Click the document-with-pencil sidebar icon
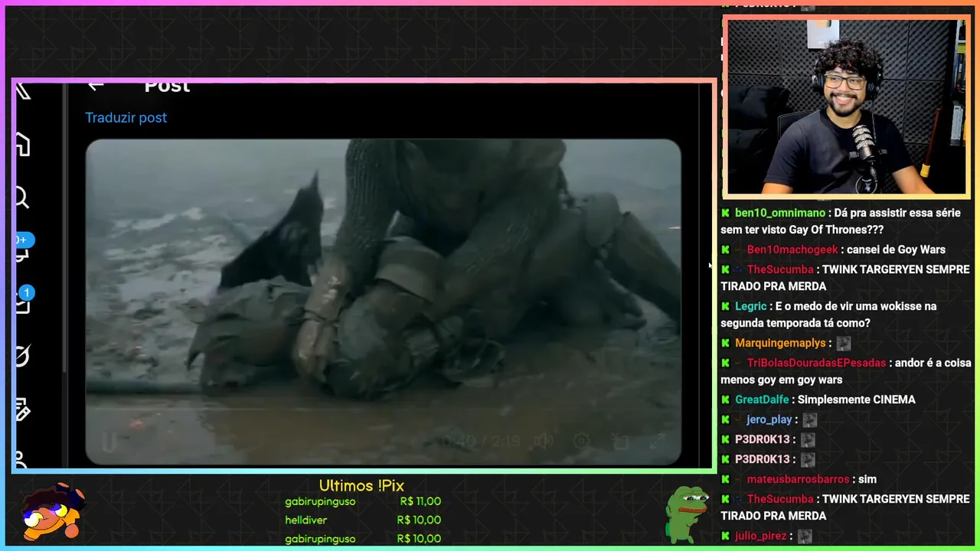Image resolution: width=980 pixels, height=551 pixels. click(22, 410)
